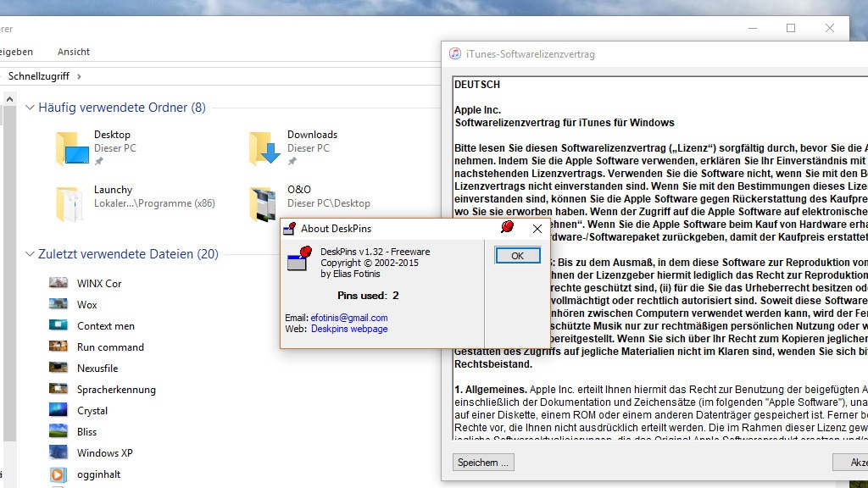Select the Crystal image thumbnail
Image resolution: width=868 pixels, height=488 pixels.
coord(58,410)
